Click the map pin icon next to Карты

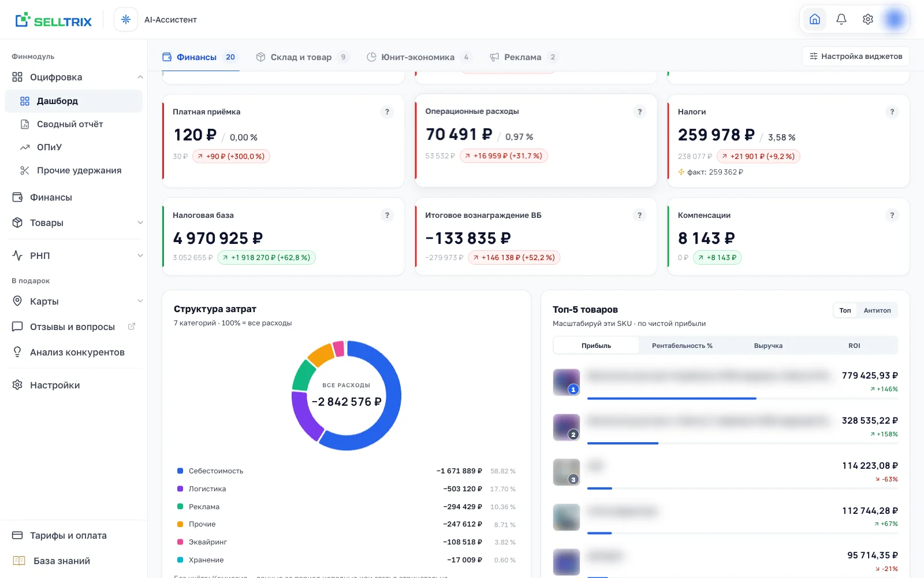pos(17,301)
